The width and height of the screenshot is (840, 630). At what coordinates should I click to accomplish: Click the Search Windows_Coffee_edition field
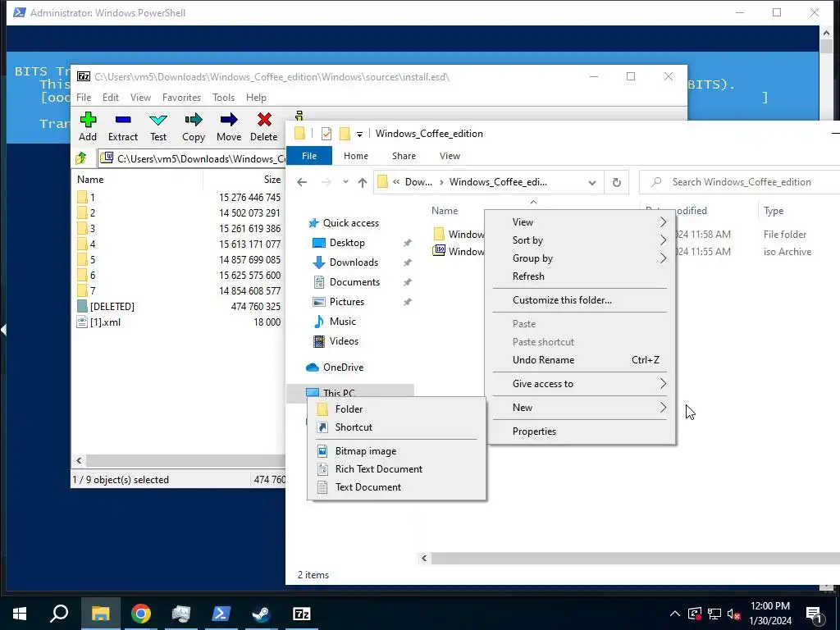(739, 182)
